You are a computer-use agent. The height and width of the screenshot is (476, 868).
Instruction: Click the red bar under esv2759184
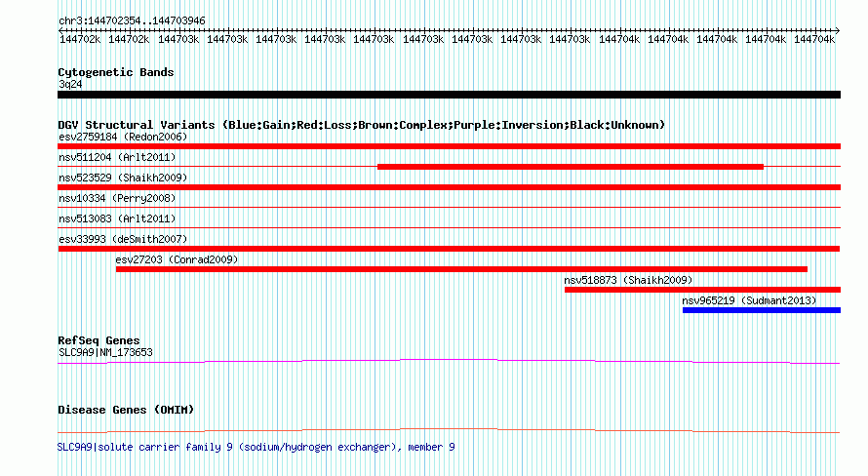tap(449, 146)
